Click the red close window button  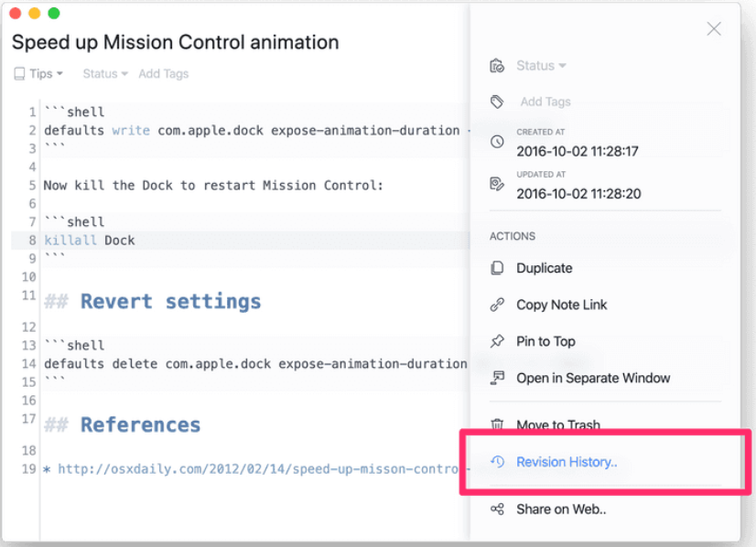pos(16,13)
